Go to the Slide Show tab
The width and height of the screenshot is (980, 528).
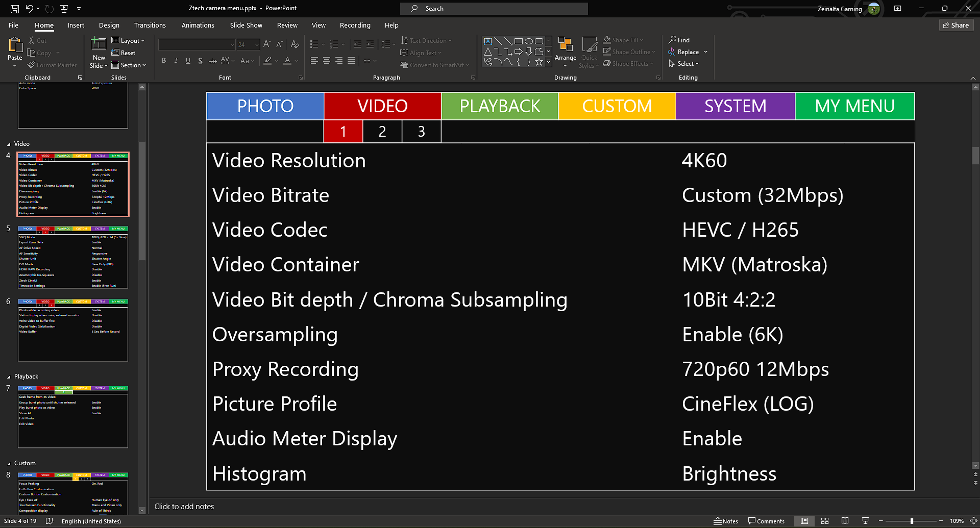tap(246, 25)
